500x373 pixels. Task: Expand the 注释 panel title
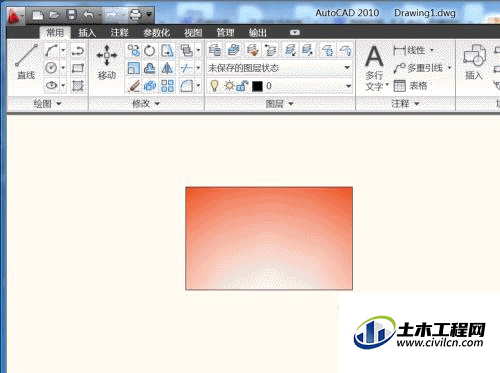(405, 104)
